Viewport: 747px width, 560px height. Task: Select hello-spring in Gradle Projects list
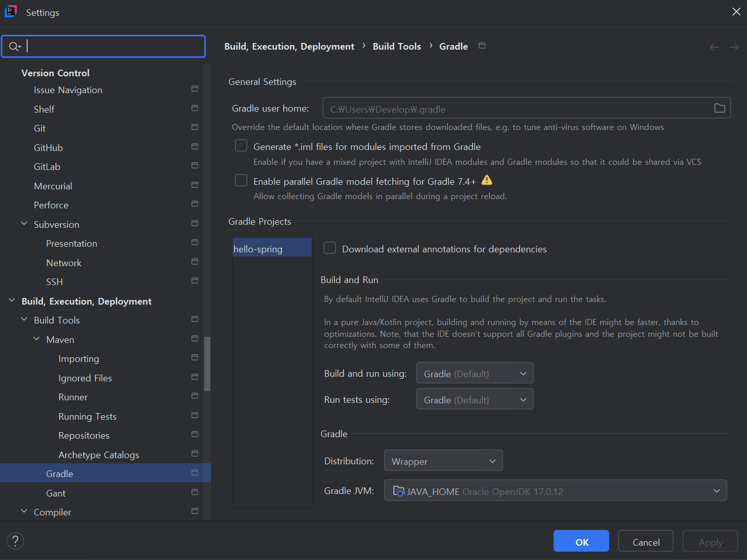pos(272,248)
